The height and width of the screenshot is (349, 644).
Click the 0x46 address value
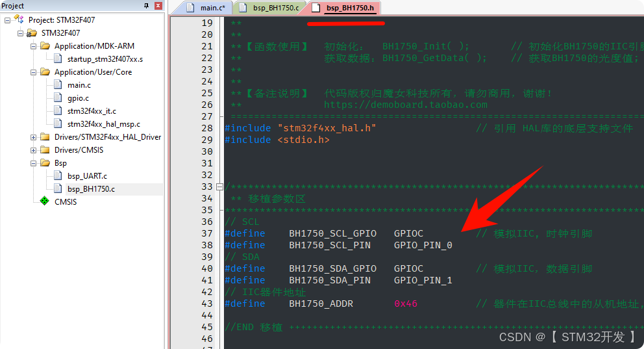[x=406, y=304]
